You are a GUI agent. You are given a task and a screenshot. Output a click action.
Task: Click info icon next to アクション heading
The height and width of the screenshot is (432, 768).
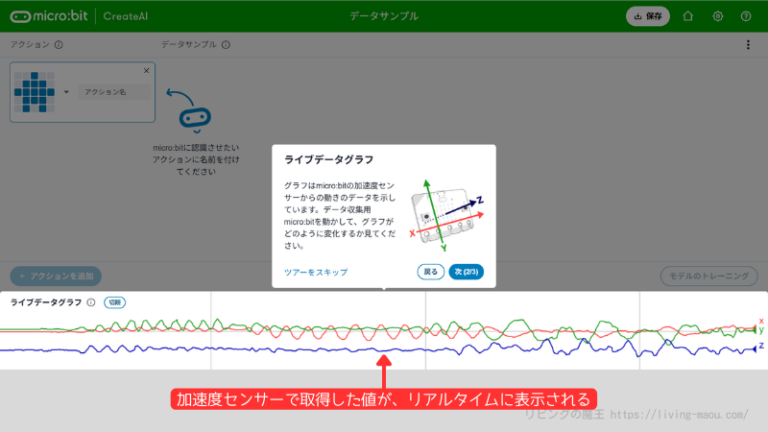coord(58,45)
